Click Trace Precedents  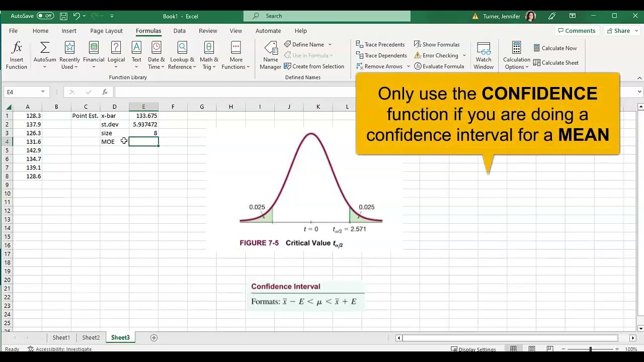point(380,44)
